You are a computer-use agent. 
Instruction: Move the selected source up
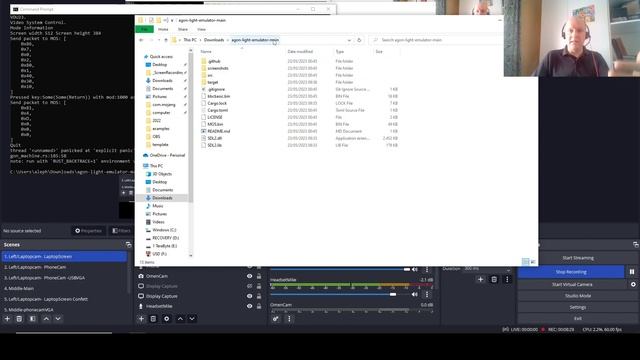(x=180, y=319)
